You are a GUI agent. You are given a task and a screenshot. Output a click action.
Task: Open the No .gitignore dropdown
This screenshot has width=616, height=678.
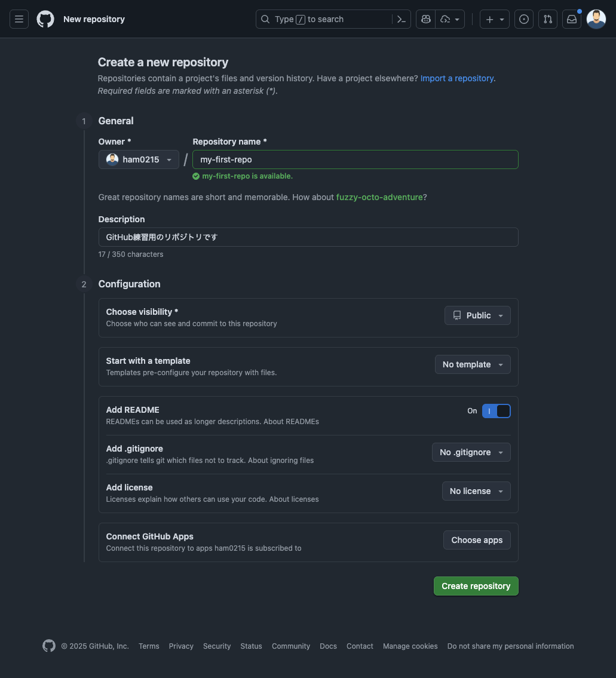(x=471, y=452)
